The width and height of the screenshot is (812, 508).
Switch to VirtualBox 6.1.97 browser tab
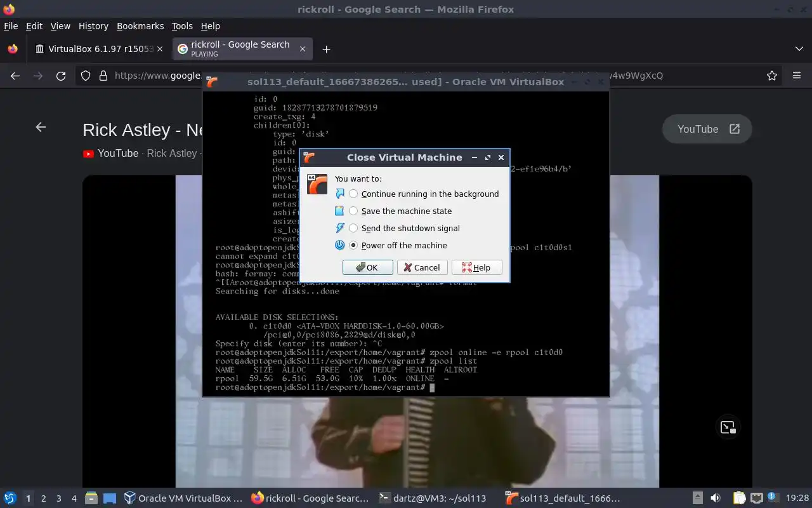[x=100, y=49]
